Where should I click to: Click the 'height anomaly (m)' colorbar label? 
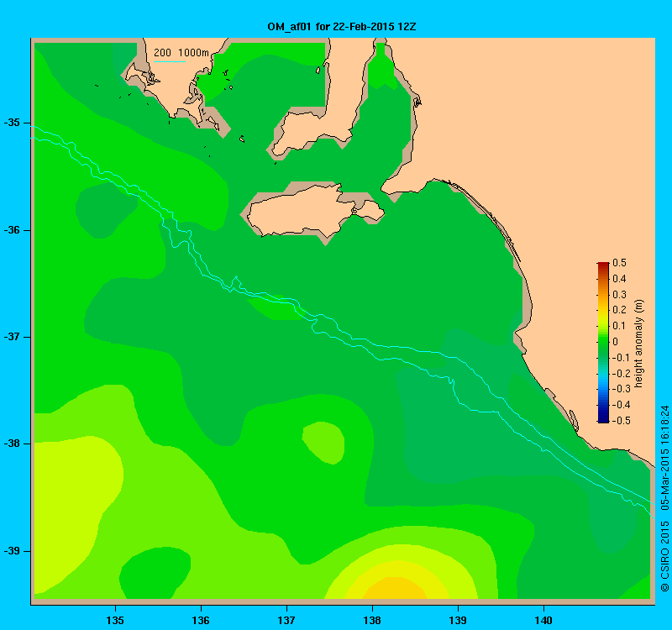click(x=639, y=344)
